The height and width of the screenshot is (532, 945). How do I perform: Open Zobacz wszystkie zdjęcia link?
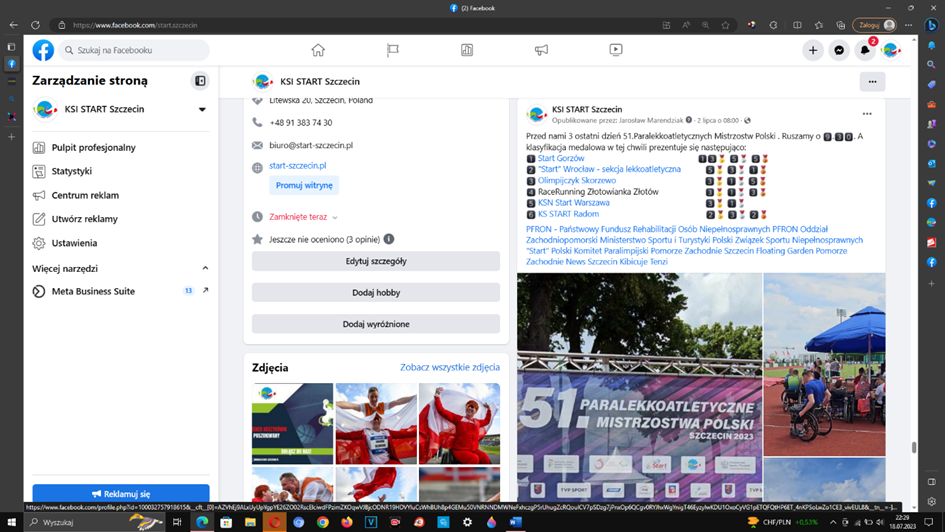450,367
